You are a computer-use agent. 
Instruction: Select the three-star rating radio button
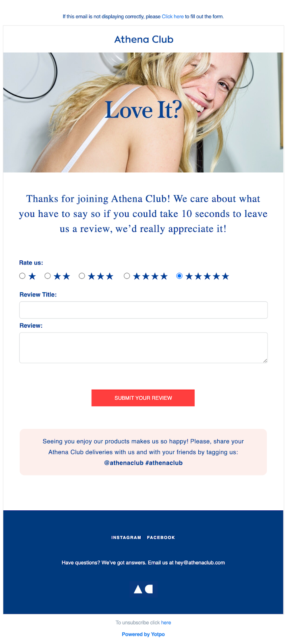tap(82, 276)
